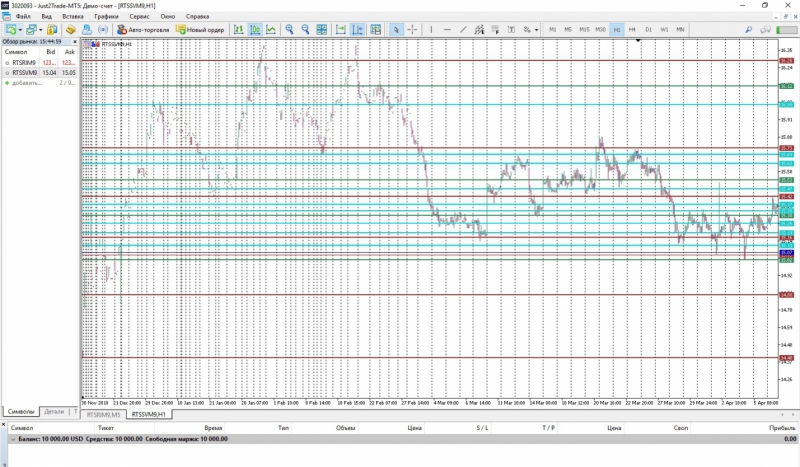
Task: Open the Сервис menu
Action: point(139,16)
